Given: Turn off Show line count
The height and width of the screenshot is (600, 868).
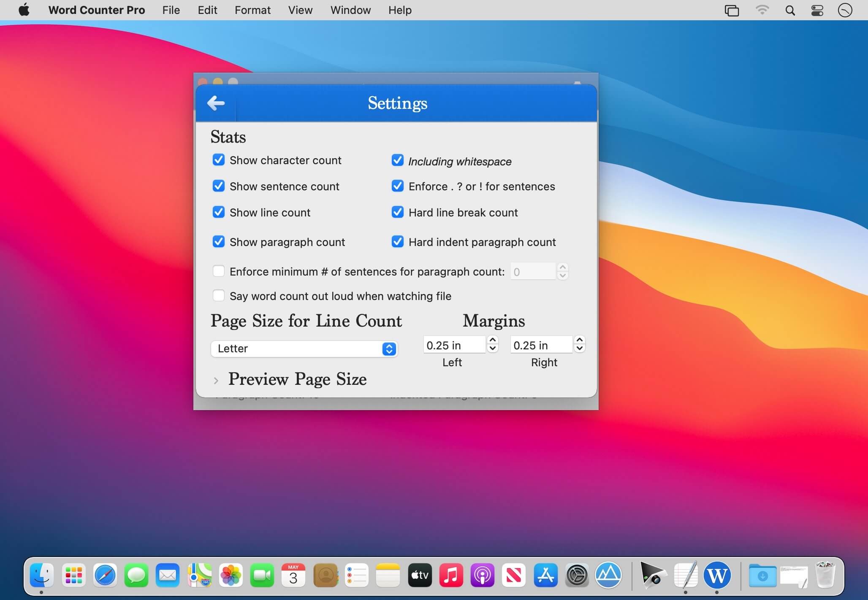Looking at the screenshot, I should click(218, 212).
